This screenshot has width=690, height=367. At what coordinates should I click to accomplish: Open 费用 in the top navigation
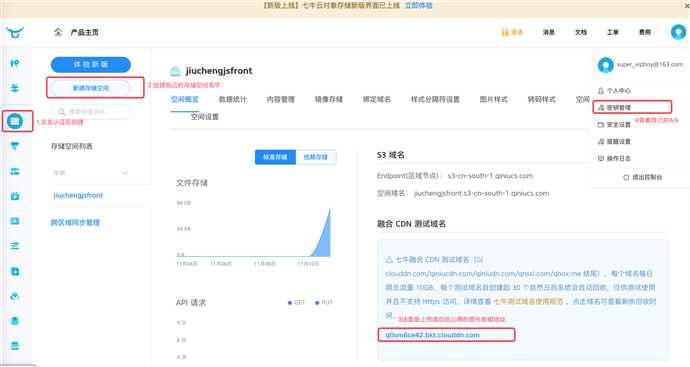pos(645,32)
